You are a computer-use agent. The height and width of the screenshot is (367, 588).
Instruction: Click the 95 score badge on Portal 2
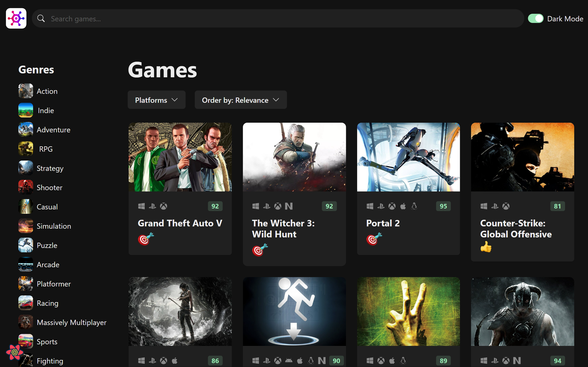pyautogui.click(x=443, y=206)
